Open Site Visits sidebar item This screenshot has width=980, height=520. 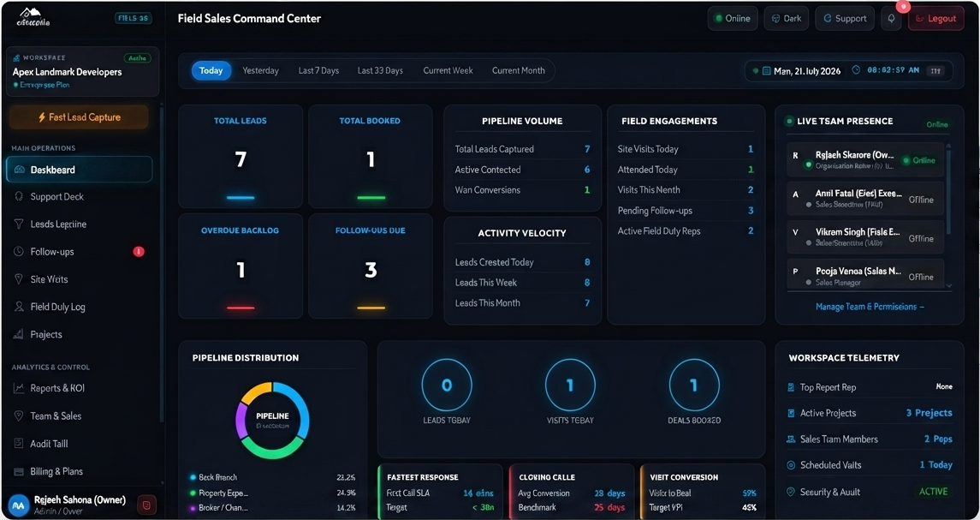pos(79,279)
